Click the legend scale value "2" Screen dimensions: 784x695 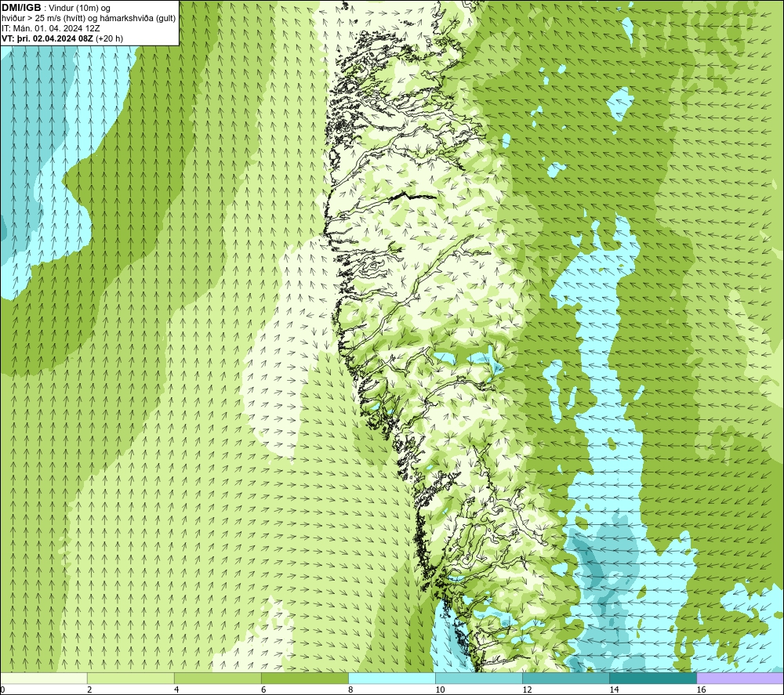89,690
